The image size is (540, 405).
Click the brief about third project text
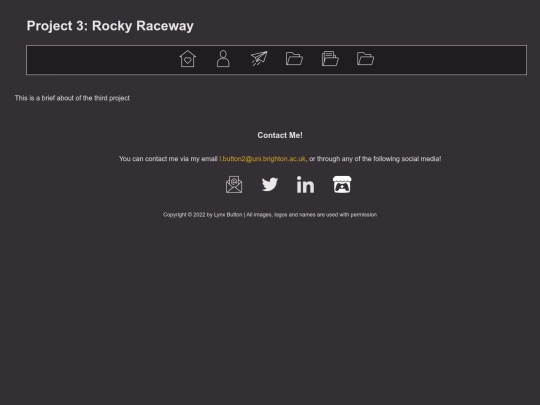72,98
